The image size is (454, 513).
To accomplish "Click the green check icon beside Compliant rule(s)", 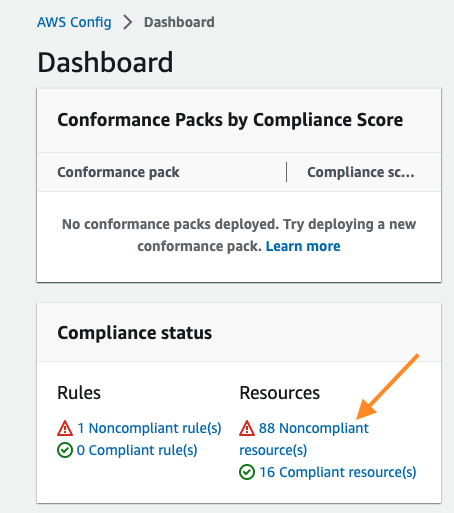I will click(65, 450).
